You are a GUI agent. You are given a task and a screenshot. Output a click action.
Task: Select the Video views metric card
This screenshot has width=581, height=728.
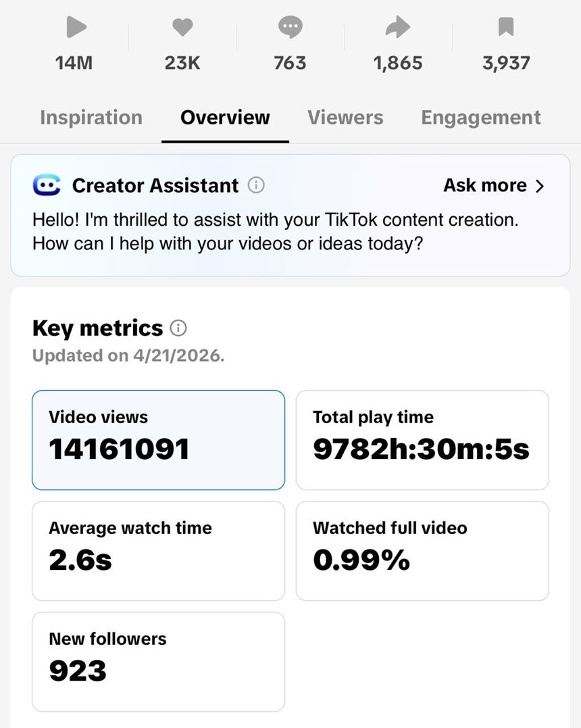(x=158, y=439)
